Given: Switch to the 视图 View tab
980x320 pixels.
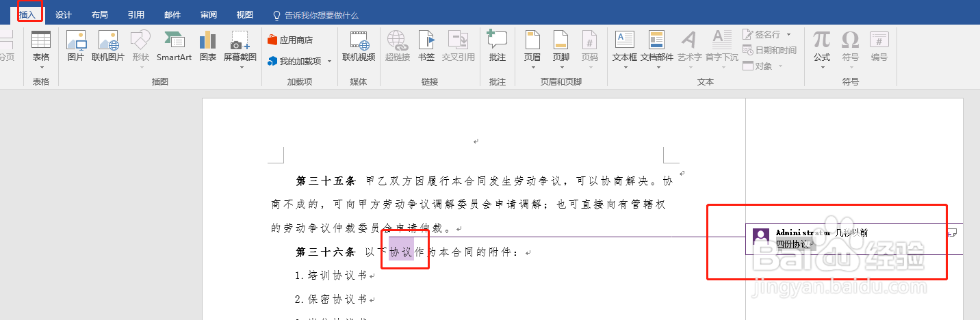Looking at the screenshot, I should [x=244, y=14].
